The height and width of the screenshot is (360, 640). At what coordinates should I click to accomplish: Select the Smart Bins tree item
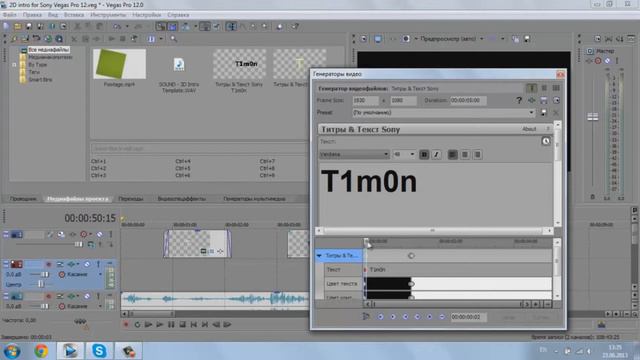click(x=40, y=80)
